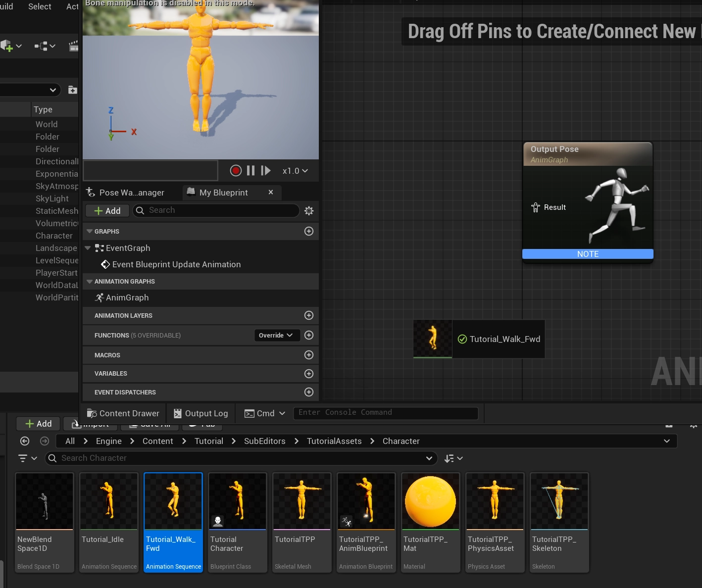Open the My Blueprint settings gear
Image resolution: width=702 pixels, height=588 pixels.
pos(309,211)
